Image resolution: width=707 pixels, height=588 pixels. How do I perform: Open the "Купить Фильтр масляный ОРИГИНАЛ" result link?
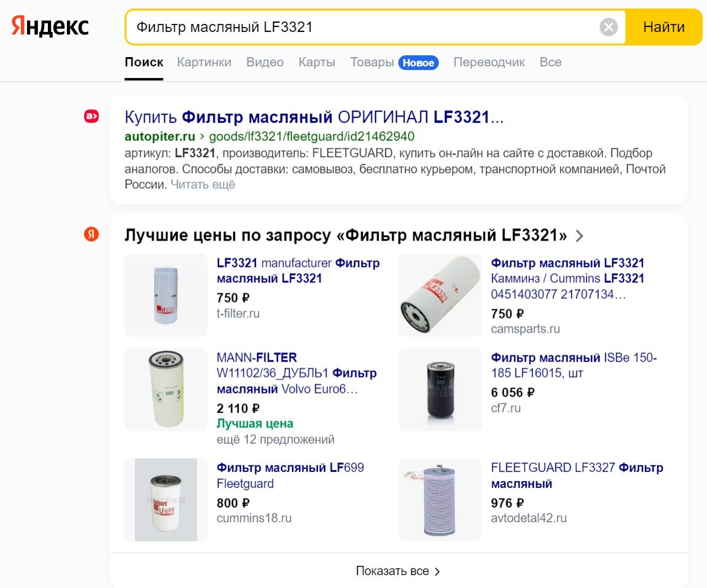coord(314,117)
